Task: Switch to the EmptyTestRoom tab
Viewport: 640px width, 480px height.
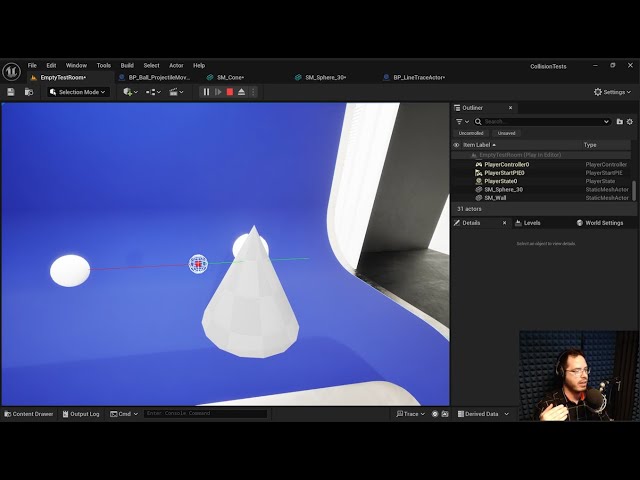Action: click(x=63, y=78)
